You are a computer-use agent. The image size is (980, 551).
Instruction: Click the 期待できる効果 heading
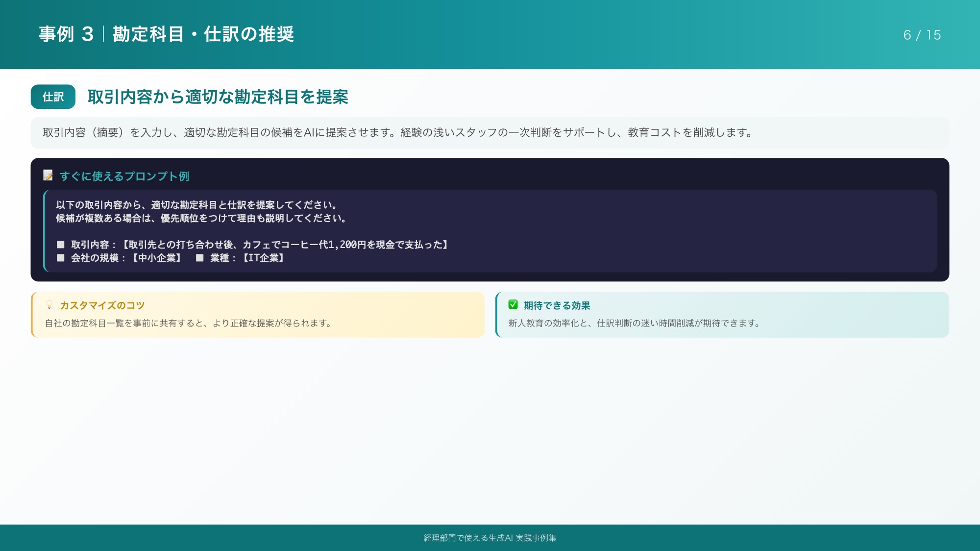coord(557,305)
